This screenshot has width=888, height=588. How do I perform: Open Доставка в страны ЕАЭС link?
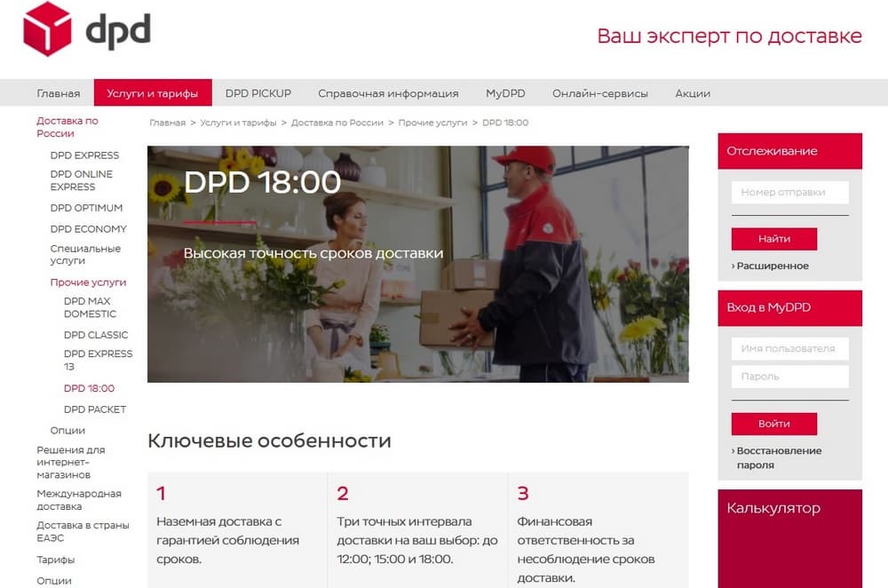pyautogui.click(x=83, y=531)
